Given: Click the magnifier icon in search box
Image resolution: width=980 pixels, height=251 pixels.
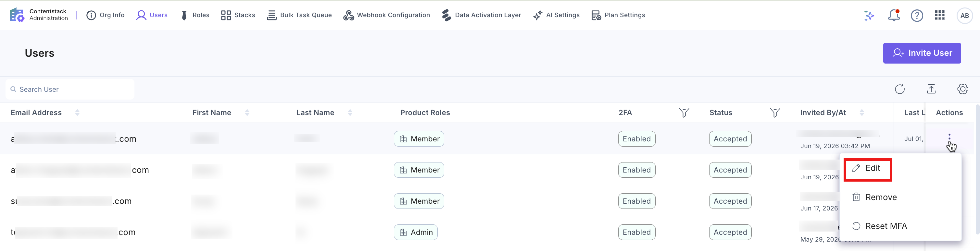Looking at the screenshot, I should pyautogui.click(x=13, y=89).
